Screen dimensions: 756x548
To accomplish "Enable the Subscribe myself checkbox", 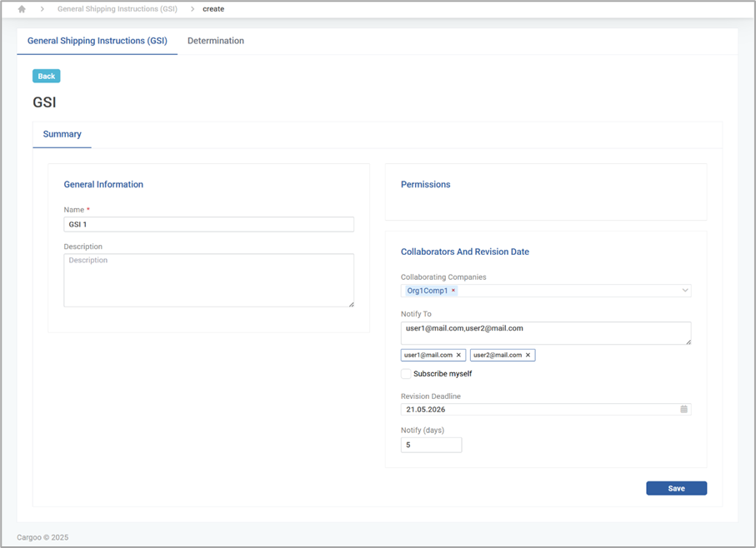I will (x=406, y=374).
